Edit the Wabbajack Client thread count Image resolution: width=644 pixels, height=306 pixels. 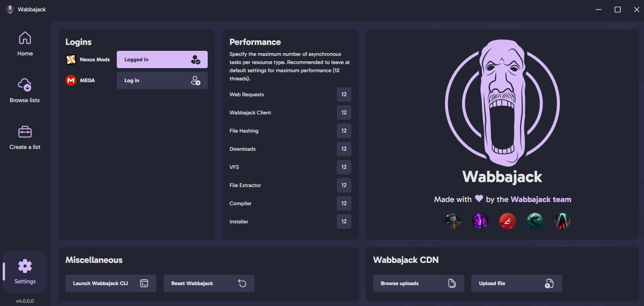[344, 113]
